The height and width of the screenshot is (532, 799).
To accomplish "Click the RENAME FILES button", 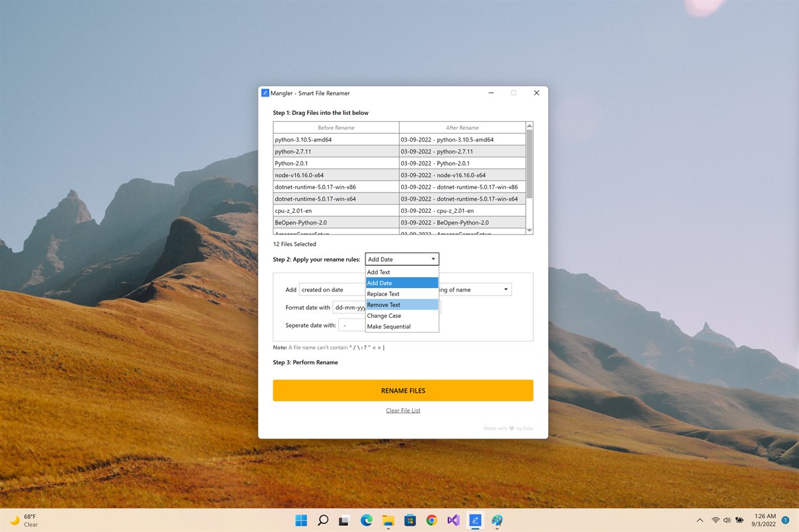I will coord(403,390).
